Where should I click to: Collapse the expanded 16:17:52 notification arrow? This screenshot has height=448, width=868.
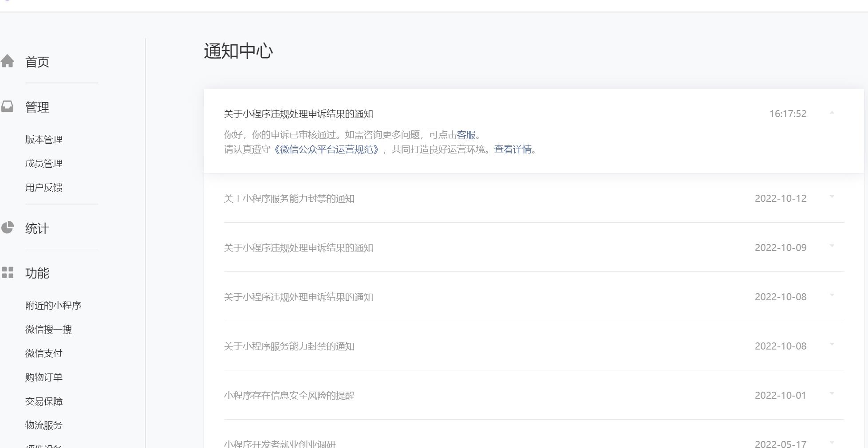click(832, 113)
